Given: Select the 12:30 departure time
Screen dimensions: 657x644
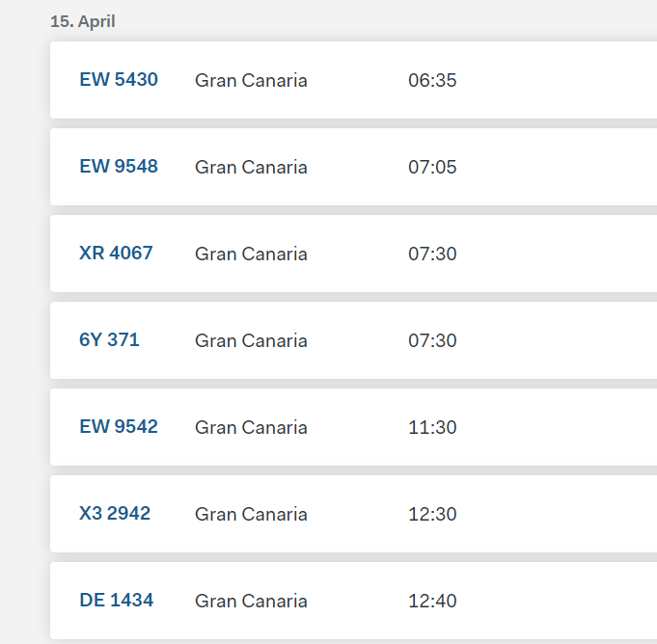Looking at the screenshot, I should 432,514.
